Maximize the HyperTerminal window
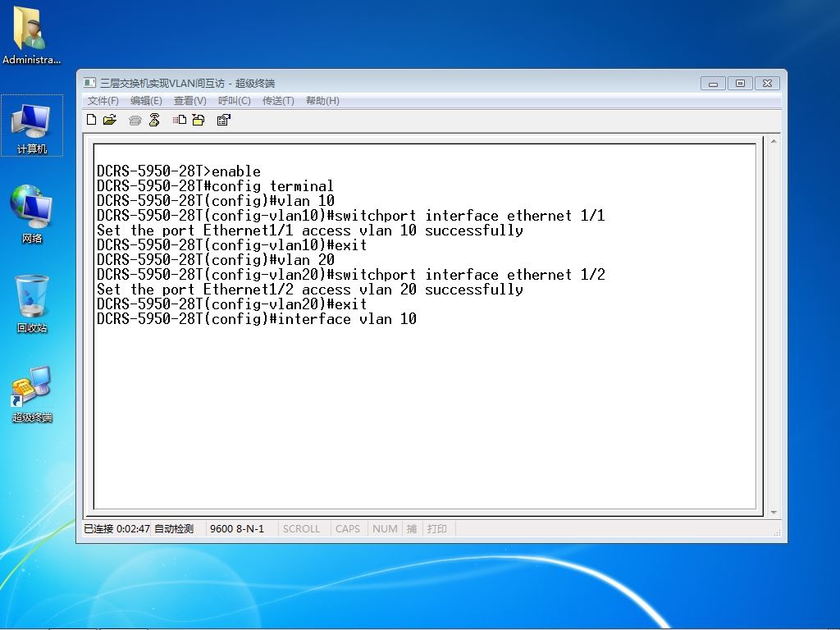Image resolution: width=840 pixels, height=630 pixels. (740, 84)
